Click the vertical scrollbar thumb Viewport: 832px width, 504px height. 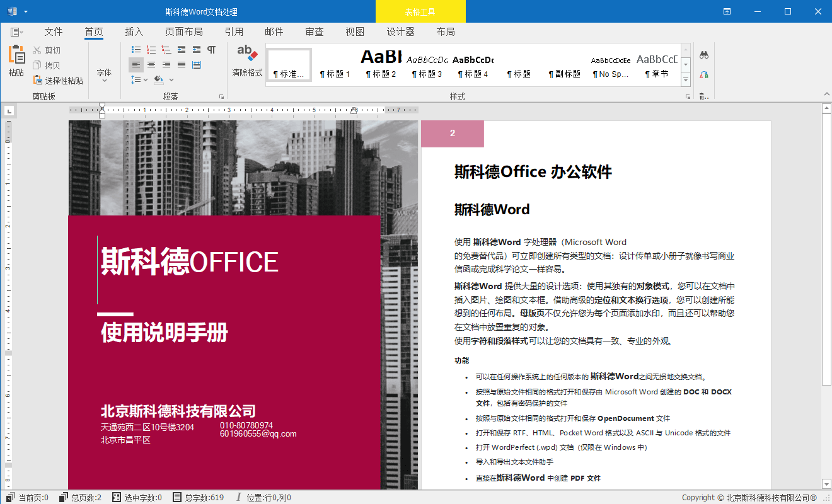[x=826, y=250]
